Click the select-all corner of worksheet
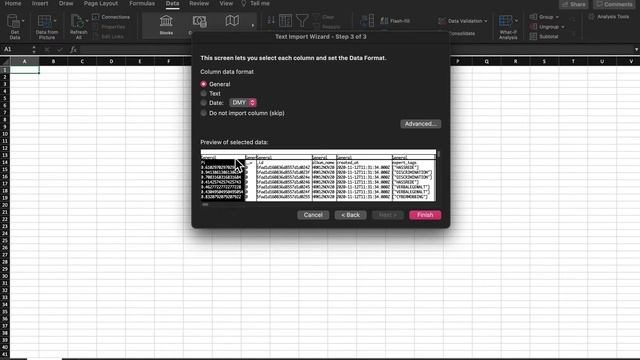This screenshot has width=640, height=360. [5, 61]
